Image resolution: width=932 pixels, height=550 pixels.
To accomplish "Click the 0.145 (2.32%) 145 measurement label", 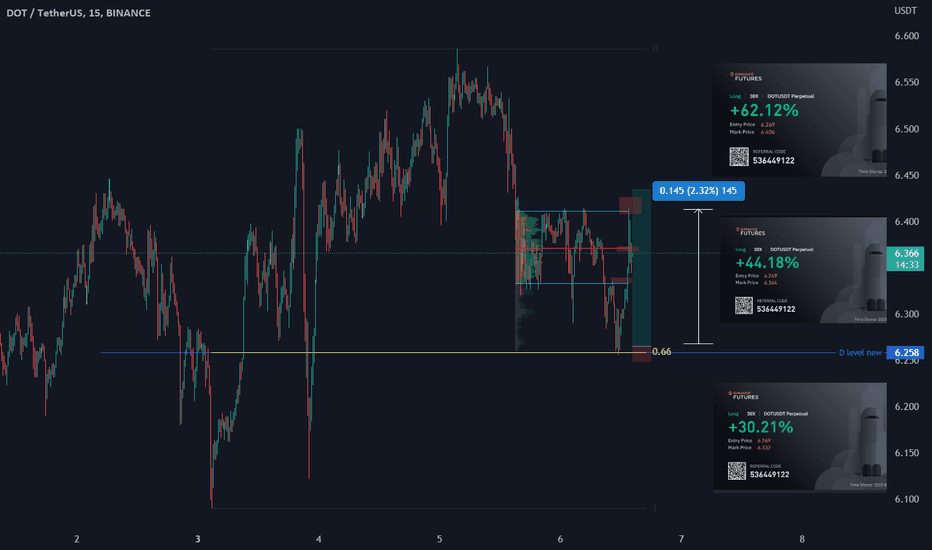I will (x=698, y=191).
